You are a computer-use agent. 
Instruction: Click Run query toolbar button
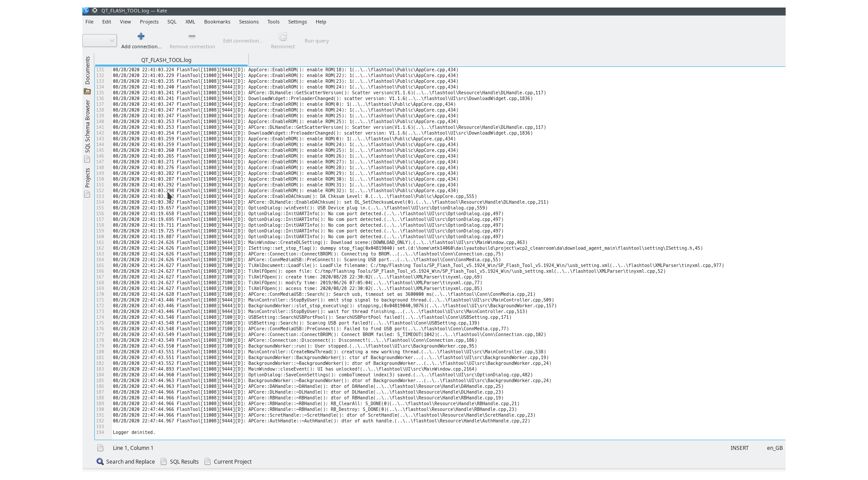(x=317, y=41)
